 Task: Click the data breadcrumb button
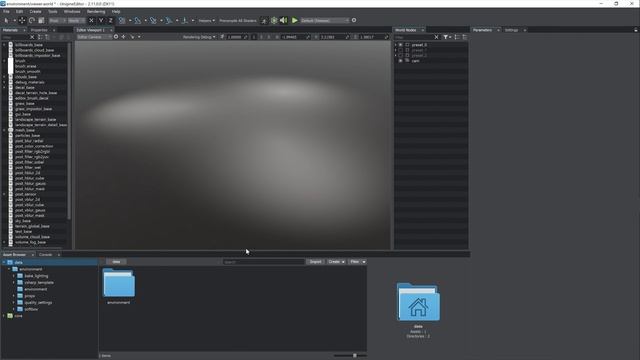(x=116, y=262)
